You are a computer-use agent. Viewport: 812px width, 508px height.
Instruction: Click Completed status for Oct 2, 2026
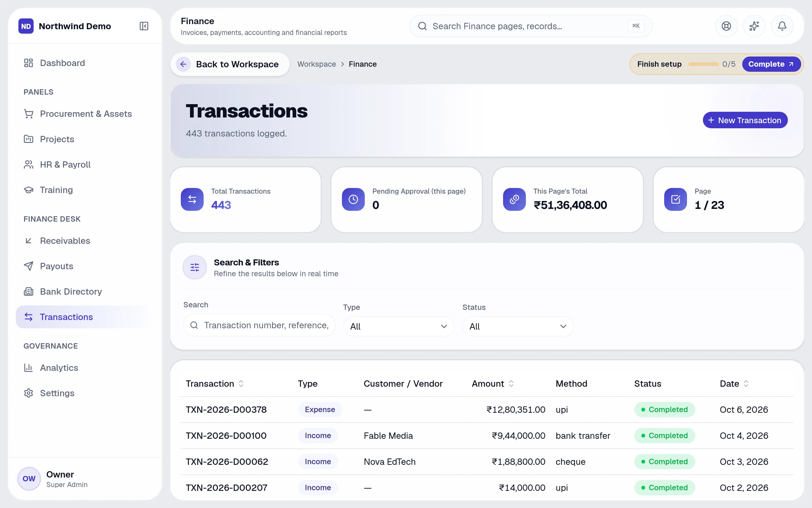pyautogui.click(x=665, y=487)
